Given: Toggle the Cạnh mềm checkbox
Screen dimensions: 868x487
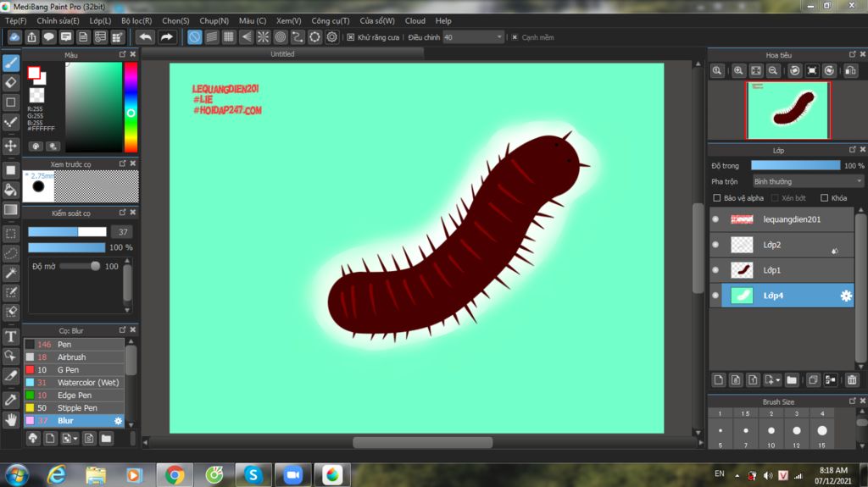Looking at the screenshot, I should click(x=515, y=37).
